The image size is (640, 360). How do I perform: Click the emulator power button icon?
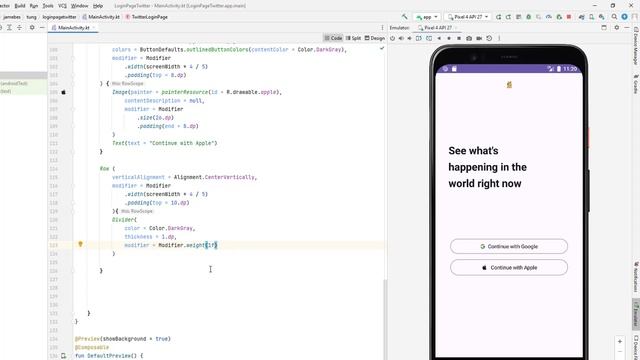392,38
